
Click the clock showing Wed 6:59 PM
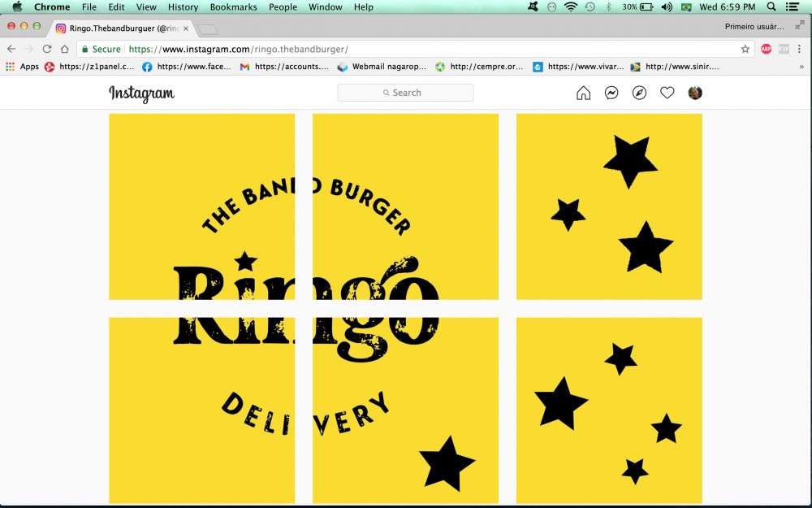[x=727, y=7]
